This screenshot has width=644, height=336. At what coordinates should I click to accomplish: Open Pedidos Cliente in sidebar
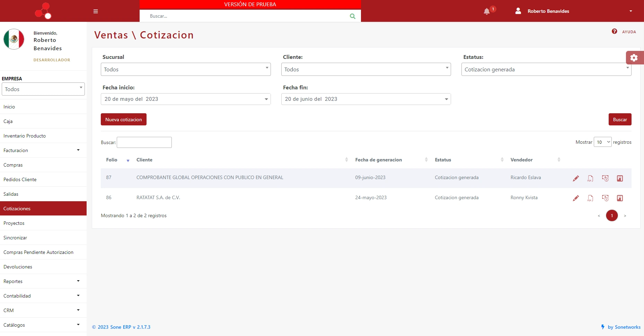[x=43, y=179]
